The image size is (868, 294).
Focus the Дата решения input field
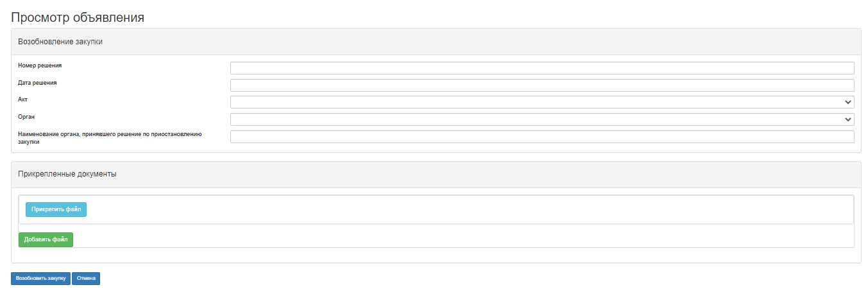coord(542,85)
